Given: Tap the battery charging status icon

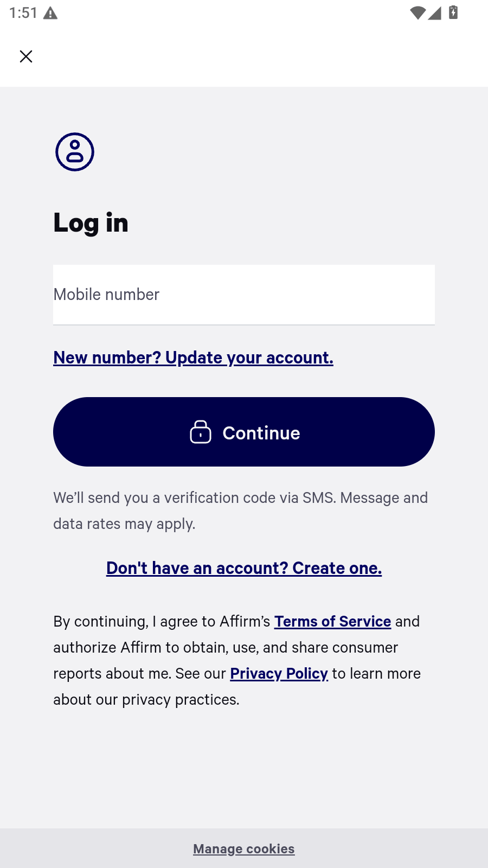Looking at the screenshot, I should 453,12.
